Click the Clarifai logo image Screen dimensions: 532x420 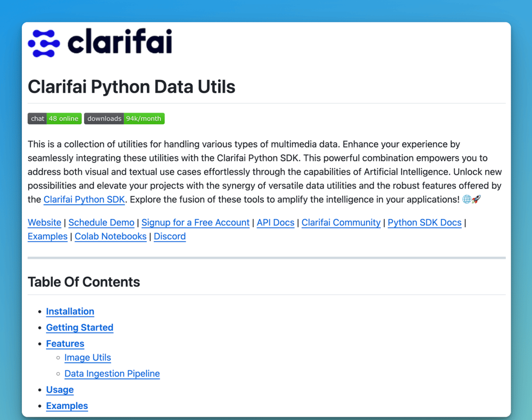(x=100, y=43)
